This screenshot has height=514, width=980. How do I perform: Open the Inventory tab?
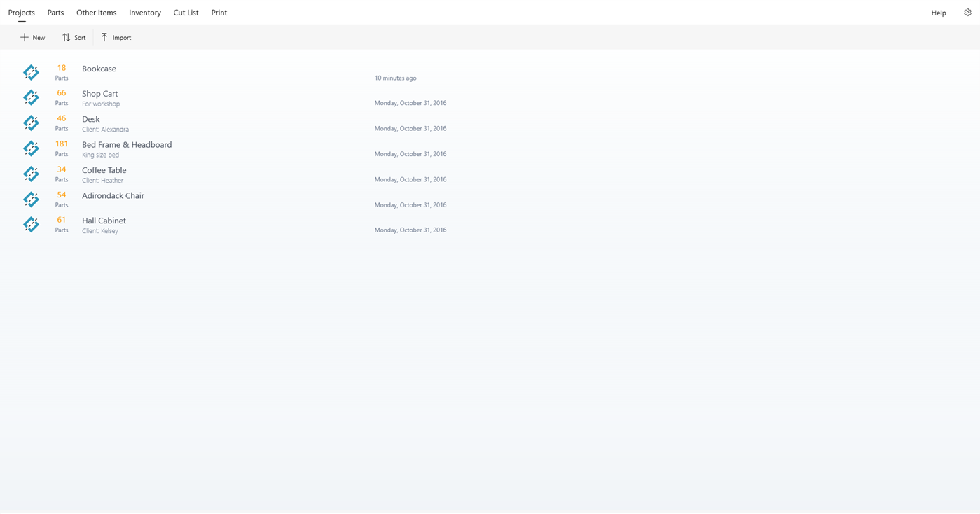(x=144, y=12)
